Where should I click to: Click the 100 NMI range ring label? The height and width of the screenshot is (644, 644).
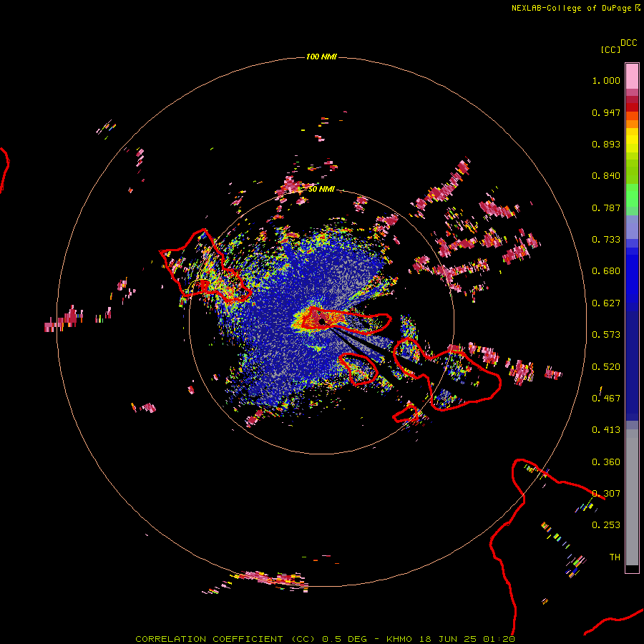pyautogui.click(x=321, y=57)
